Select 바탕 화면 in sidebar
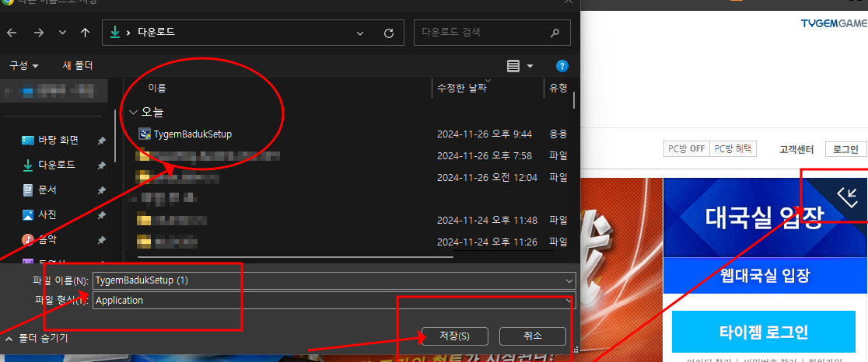 click(x=58, y=140)
